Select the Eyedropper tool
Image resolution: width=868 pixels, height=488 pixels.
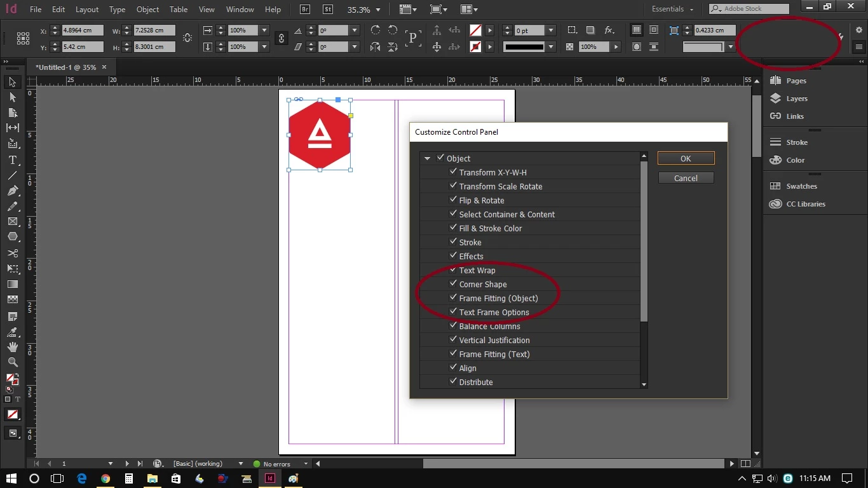(12, 332)
